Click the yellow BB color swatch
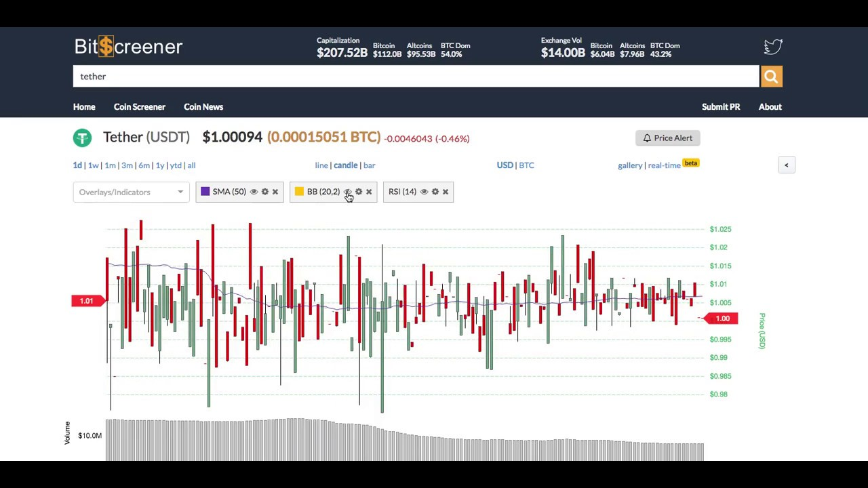Image resolution: width=868 pixels, height=488 pixels. click(x=299, y=192)
